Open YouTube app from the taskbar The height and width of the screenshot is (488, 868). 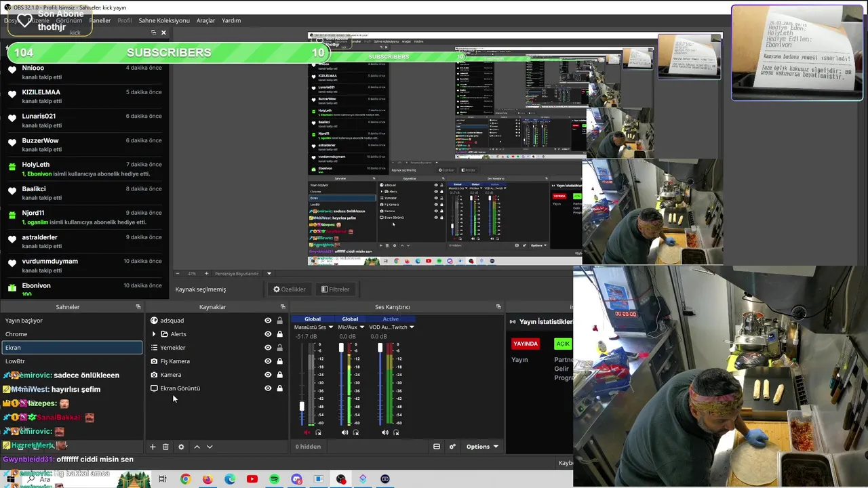(x=252, y=479)
